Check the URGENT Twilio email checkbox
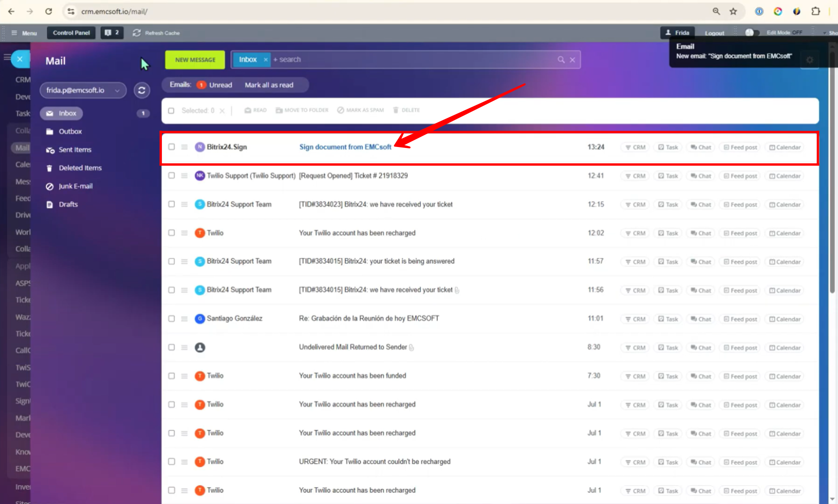Viewport: 838px width, 504px height. (x=171, y=462)
